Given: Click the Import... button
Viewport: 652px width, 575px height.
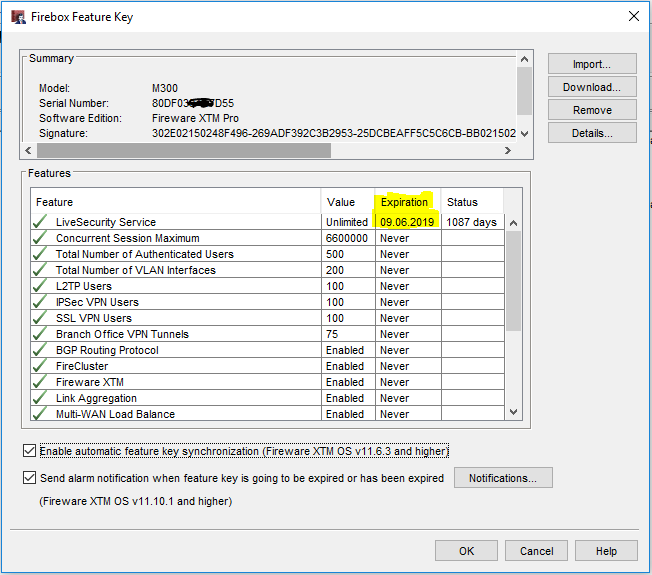Looking at the screenshot, I should [592, 64].
